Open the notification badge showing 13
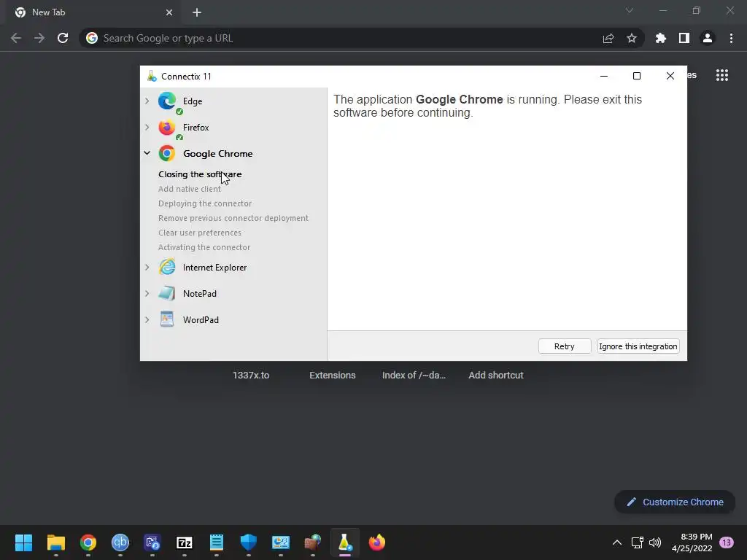Viewport: 747px width, 560px height. click(x=727, y=542)
